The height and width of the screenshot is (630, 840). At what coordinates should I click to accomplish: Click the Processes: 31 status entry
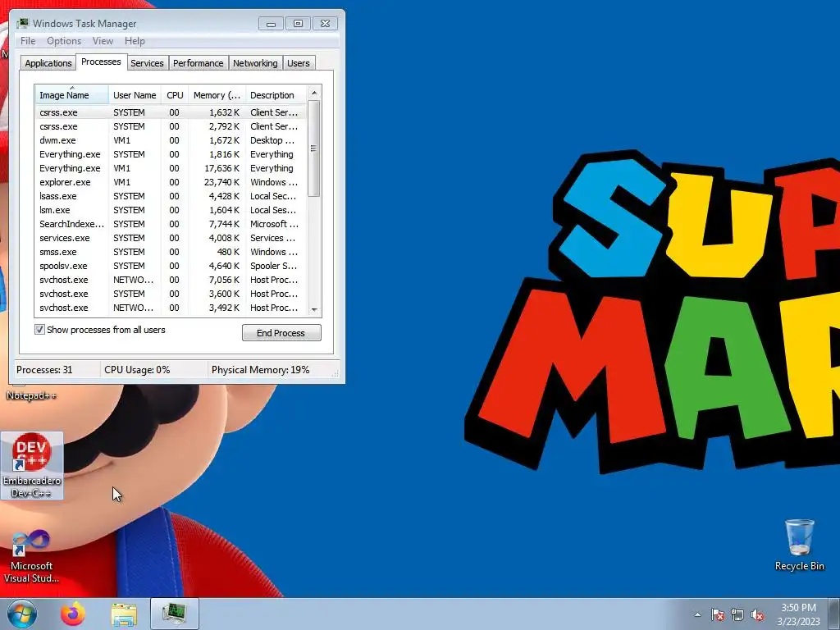44,370
